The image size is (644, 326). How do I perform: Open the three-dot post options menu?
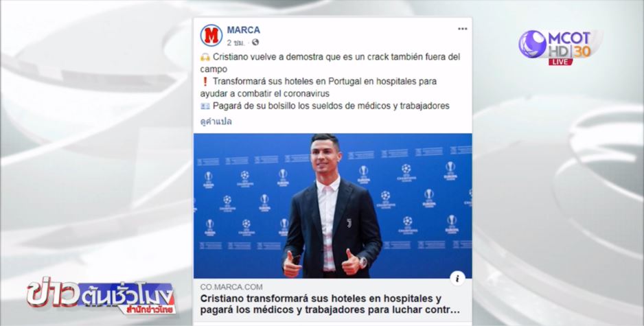[463, 29]
